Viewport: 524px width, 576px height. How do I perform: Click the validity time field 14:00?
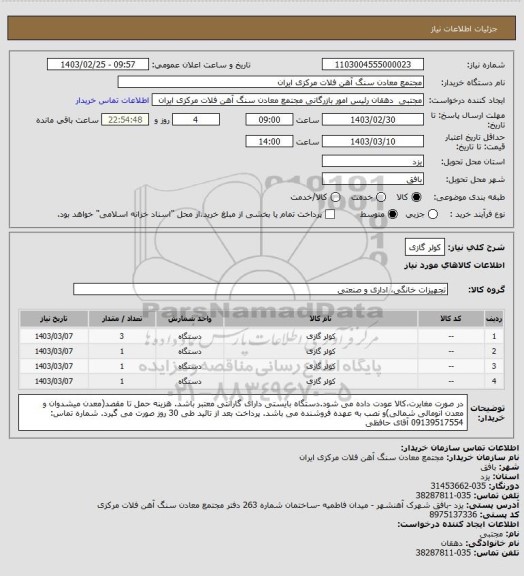(269, 141)
